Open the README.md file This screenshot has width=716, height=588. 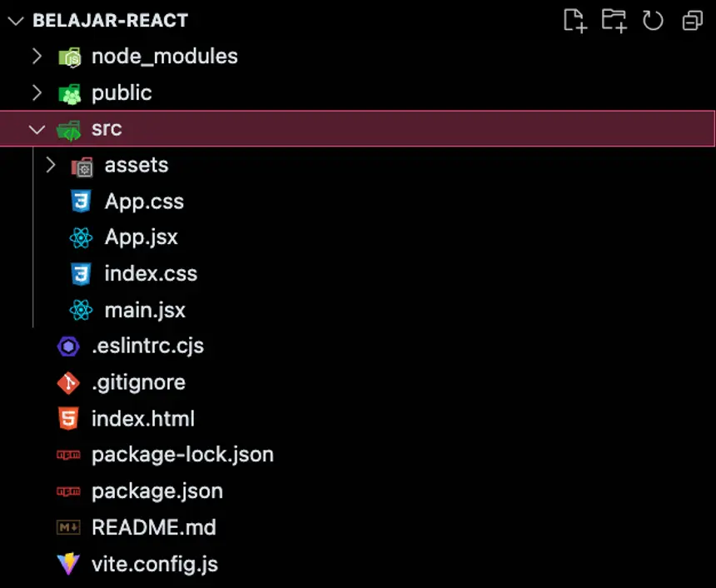(153, 527)
